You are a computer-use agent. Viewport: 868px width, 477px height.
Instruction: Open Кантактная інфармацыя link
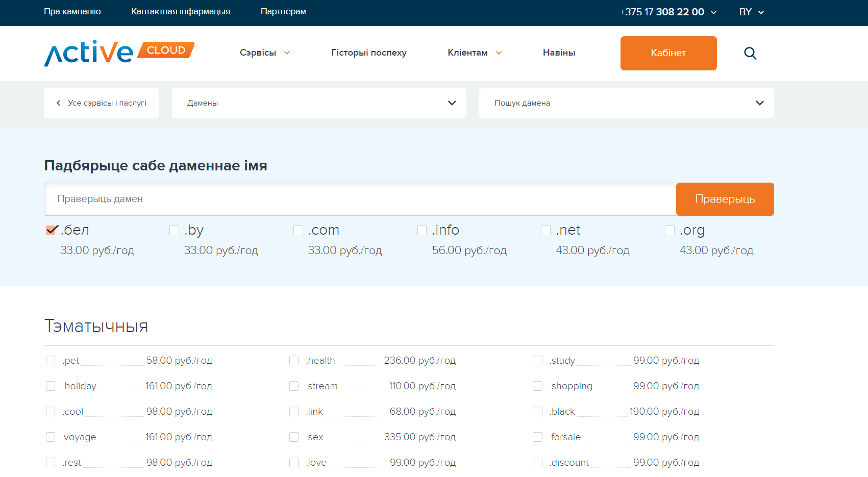click(x=181, y=11)
